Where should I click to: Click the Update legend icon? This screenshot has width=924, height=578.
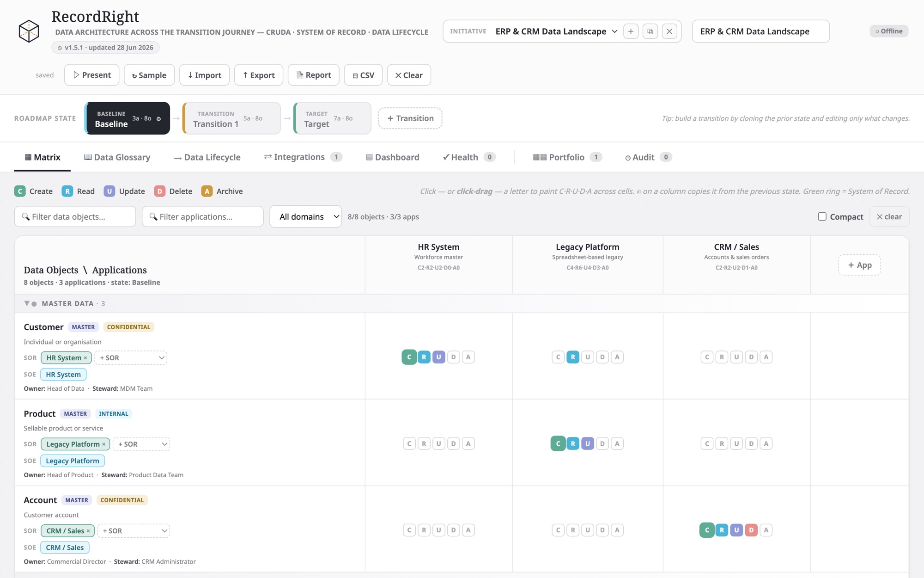109,191
